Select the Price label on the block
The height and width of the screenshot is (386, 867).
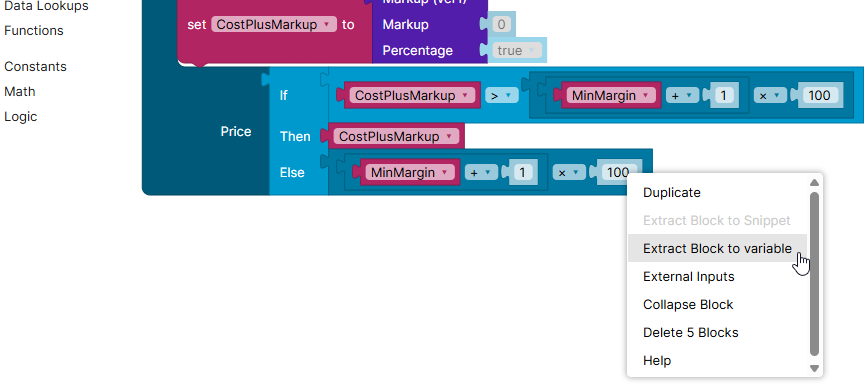point(236,131)
